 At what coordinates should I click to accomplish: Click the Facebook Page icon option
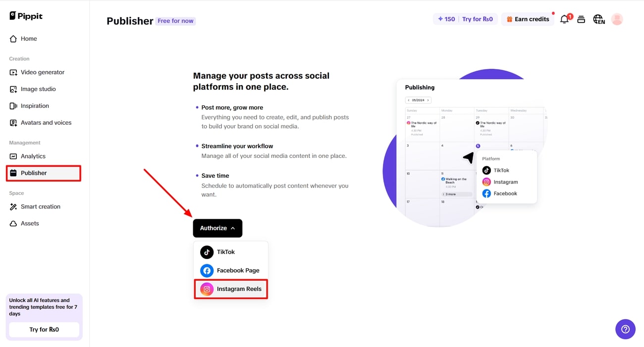tap(207, 271)
